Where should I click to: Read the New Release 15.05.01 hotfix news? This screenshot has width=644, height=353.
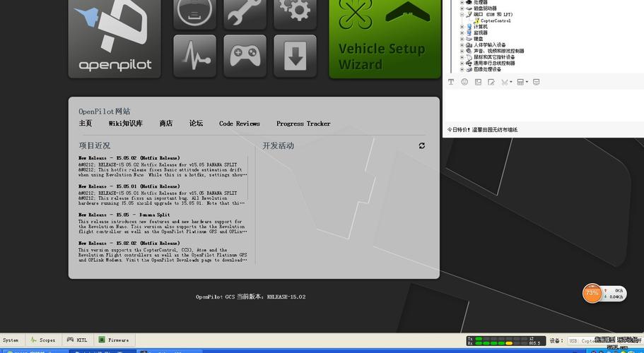pyautogui.click(x=163, y=195)
